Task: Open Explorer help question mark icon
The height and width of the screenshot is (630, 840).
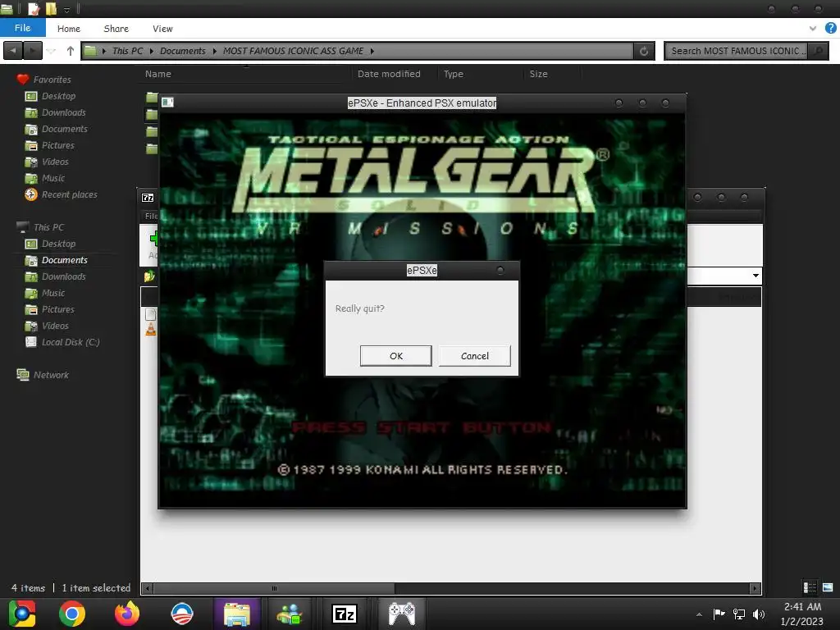Action: click(830, 28)
